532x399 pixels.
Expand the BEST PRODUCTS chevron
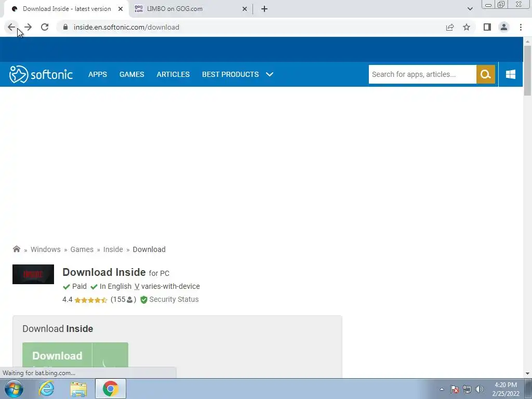(270, 74)
